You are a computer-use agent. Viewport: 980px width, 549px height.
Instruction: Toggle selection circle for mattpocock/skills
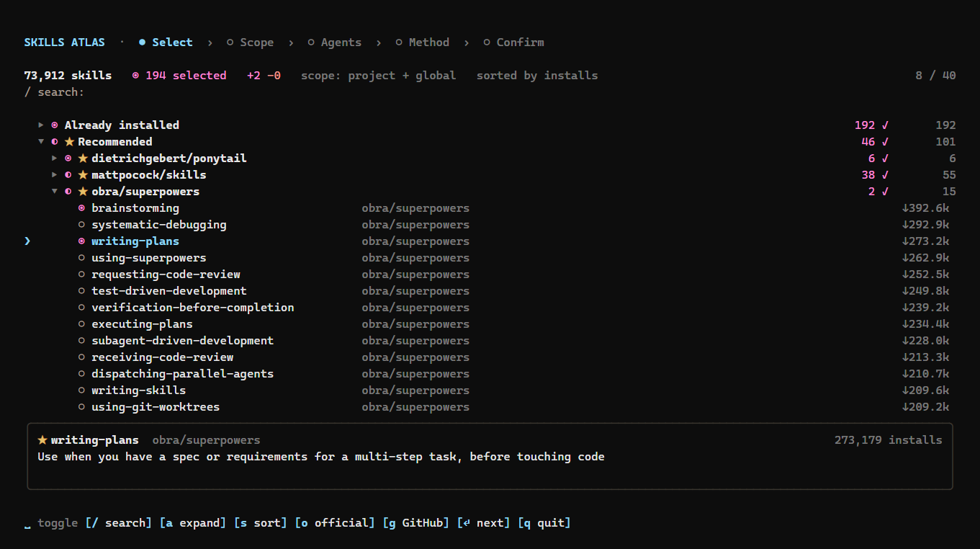tap(68, 175)
